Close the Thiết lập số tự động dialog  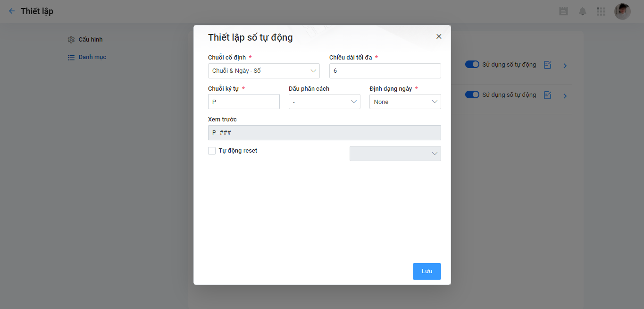pyautogui.click(x=439, y=36)
